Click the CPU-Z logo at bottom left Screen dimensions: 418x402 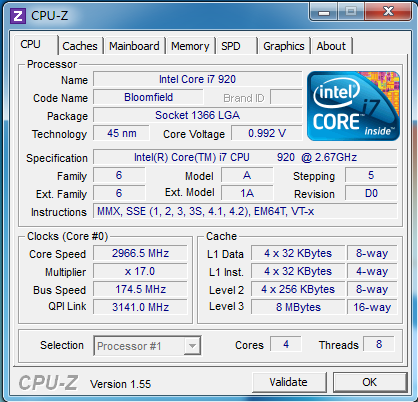[x=48, y=383]
